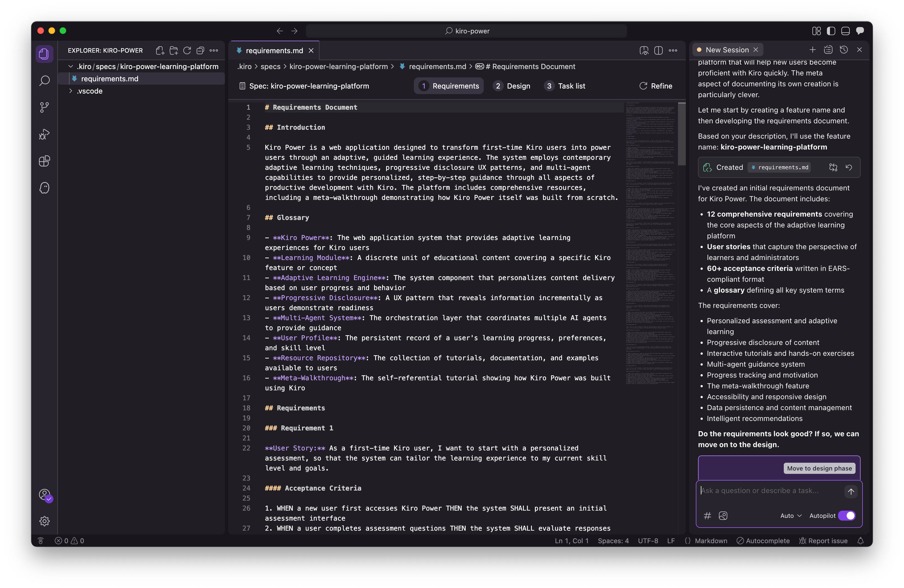Collapse the kiro-power-learning-platform folder
The image size is (904, 588).
click(71, 67)
